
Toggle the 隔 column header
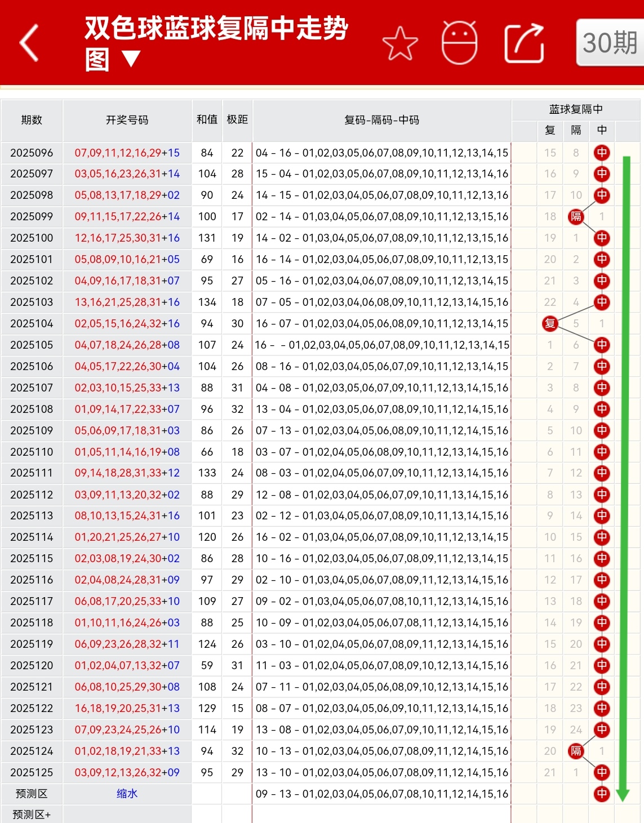point(575,130)
